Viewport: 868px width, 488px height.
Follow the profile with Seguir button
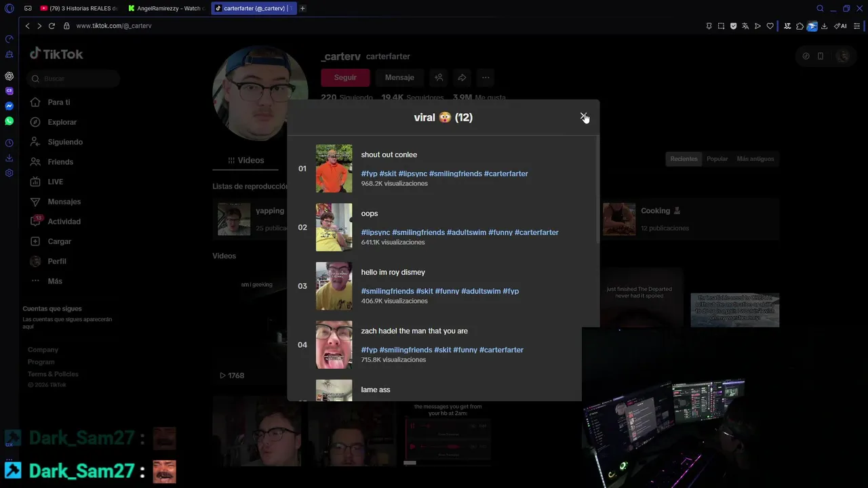tap(345, 77)
